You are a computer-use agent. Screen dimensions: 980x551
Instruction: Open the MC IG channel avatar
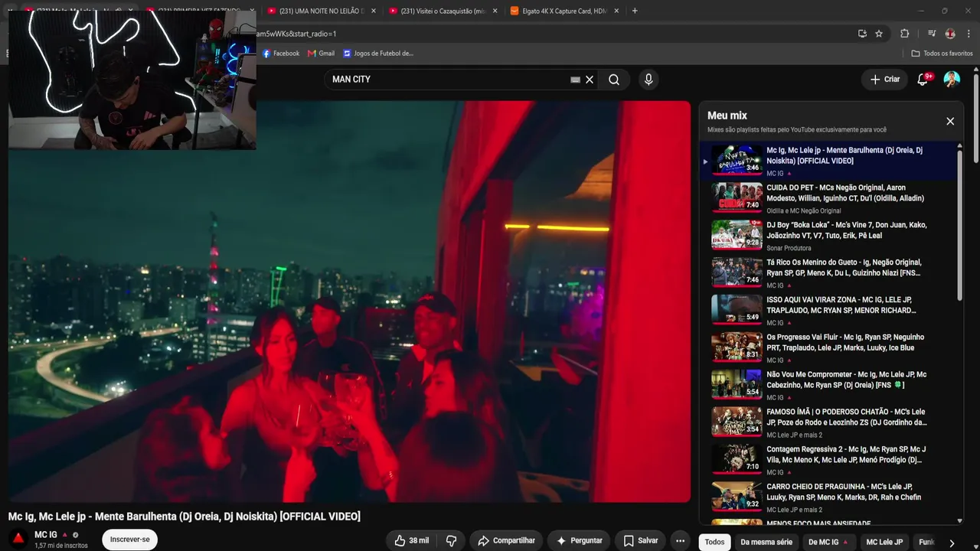click(x=18, y=540)
